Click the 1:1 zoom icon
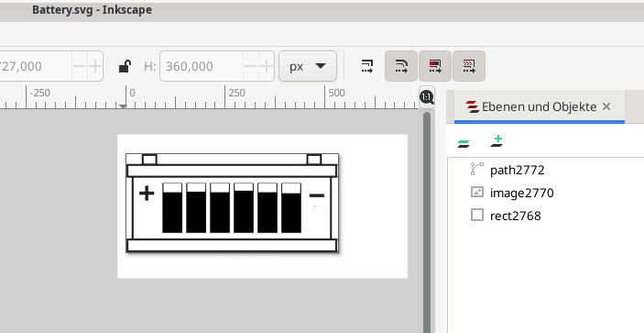Screen dimensions: 644x333 click(x=427, y=97)
